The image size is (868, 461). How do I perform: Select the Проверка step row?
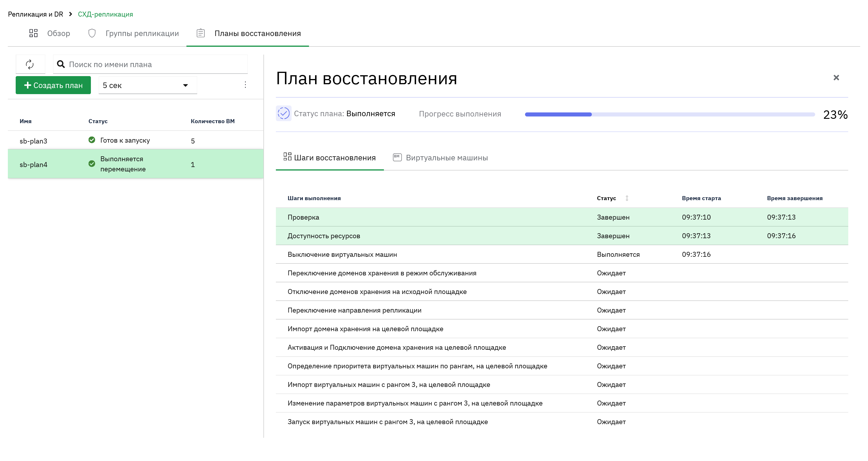coord(562,217)
